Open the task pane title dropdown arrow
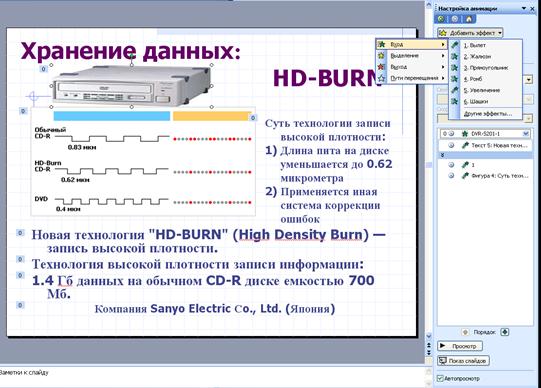541x388 pixels. tap(524, 8)
